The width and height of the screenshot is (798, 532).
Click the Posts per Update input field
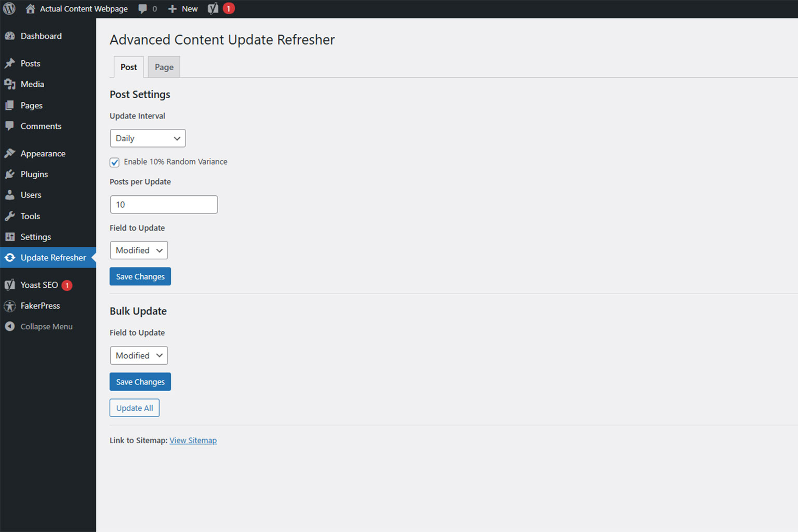point(163,204)
